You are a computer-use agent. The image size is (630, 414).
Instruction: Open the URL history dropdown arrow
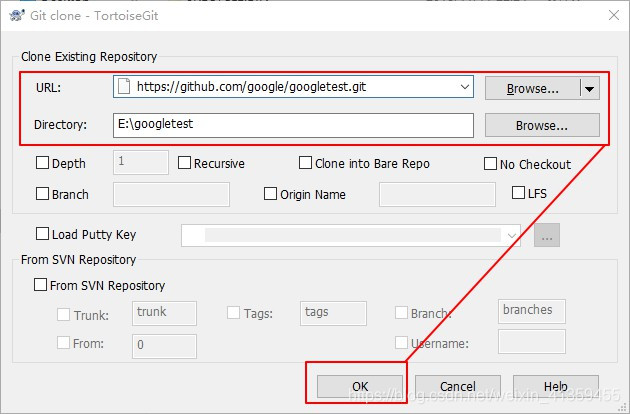(464, 87)
